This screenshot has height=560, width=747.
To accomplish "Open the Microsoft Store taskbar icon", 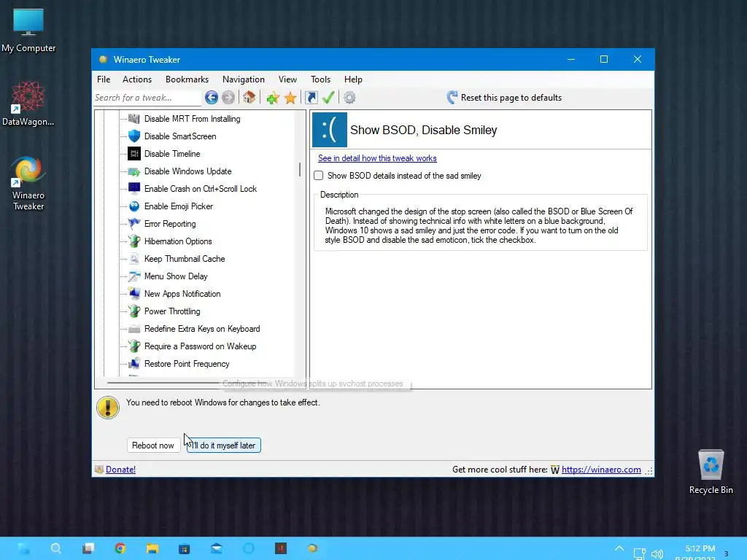I will pyautogui.click(x=184, y=548).
